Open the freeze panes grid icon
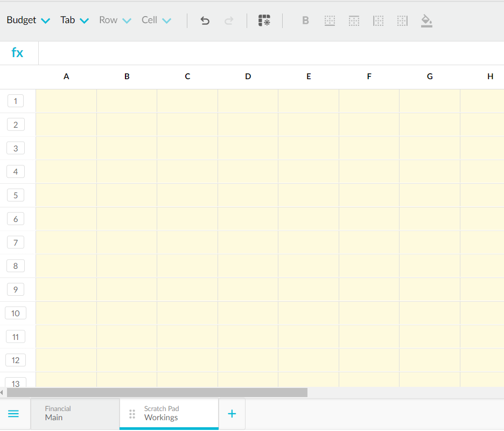The image size is (504, 431). 264,21
